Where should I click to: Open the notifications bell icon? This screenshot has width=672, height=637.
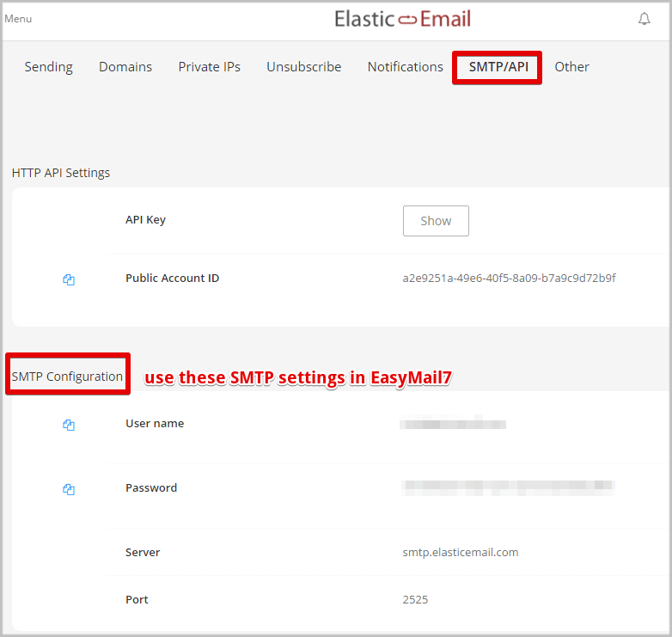(645, 19)
